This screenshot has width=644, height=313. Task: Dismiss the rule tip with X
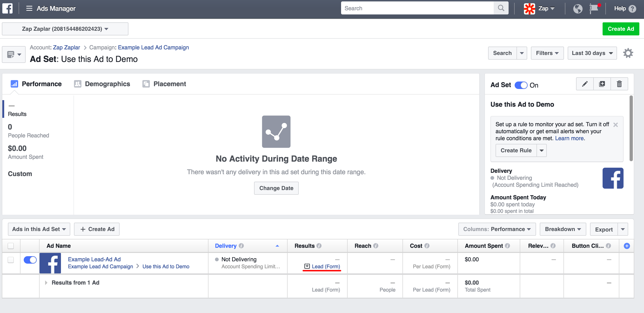(616, 125)
